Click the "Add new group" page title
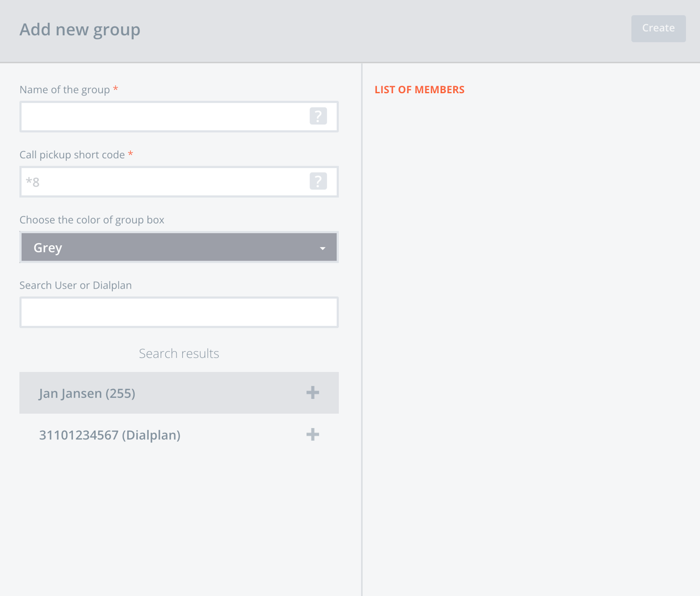 point(80,30)
